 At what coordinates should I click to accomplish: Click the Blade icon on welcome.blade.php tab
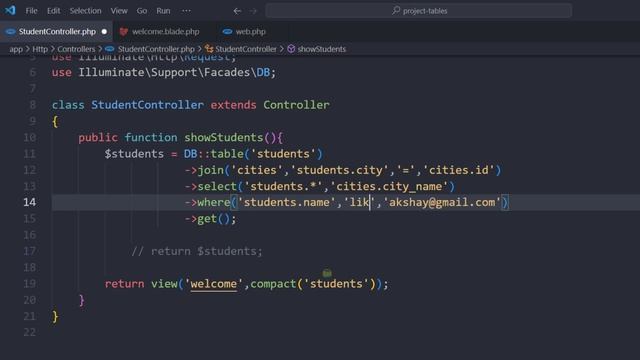point(124,31)
